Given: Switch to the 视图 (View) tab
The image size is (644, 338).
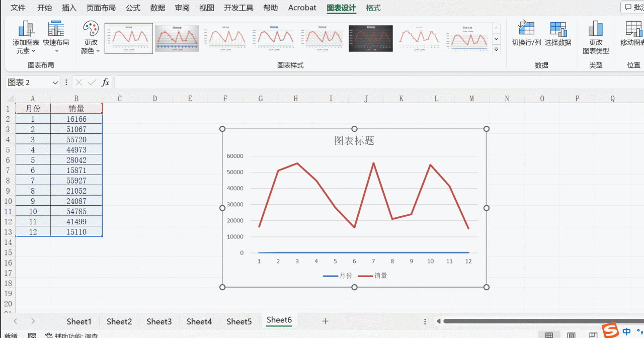Looking at the screenshot, I should pos(207,8).
